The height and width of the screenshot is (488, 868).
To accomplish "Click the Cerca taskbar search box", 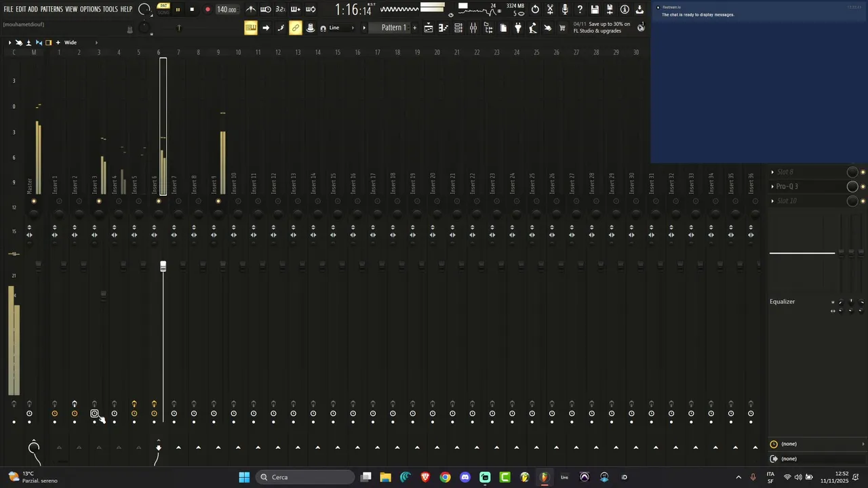I will pos(306,477).
